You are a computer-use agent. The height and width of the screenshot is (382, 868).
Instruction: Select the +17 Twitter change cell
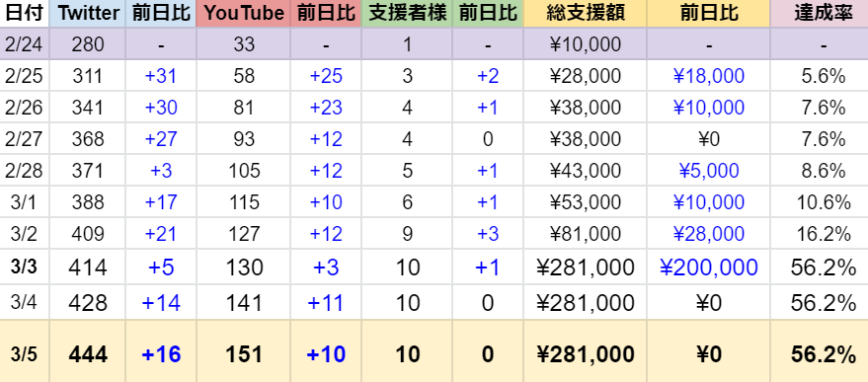[x=161, y=201]
